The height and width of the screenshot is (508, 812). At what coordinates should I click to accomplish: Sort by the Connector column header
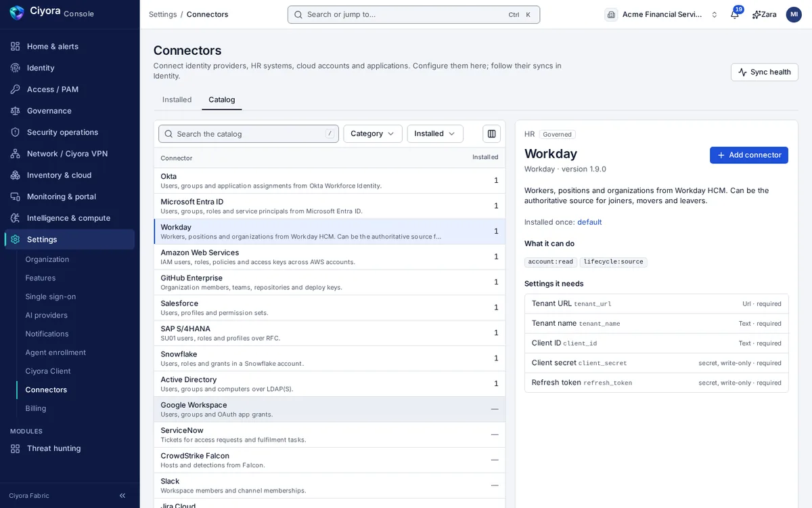tap(177, 158)
